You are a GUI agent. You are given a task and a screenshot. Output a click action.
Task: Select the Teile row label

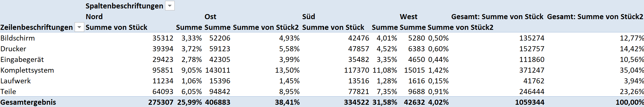pos(8,92)
